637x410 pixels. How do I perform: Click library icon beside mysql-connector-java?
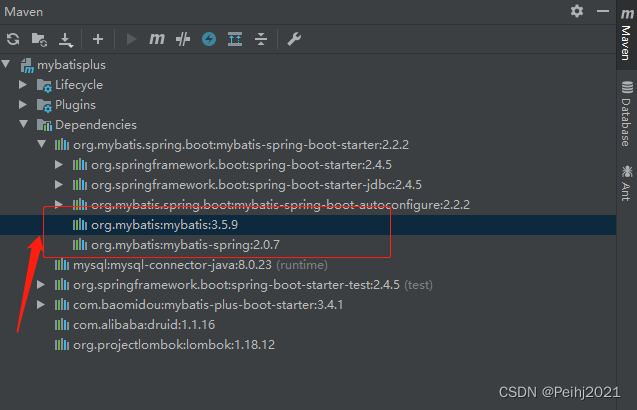click(62, 265)
